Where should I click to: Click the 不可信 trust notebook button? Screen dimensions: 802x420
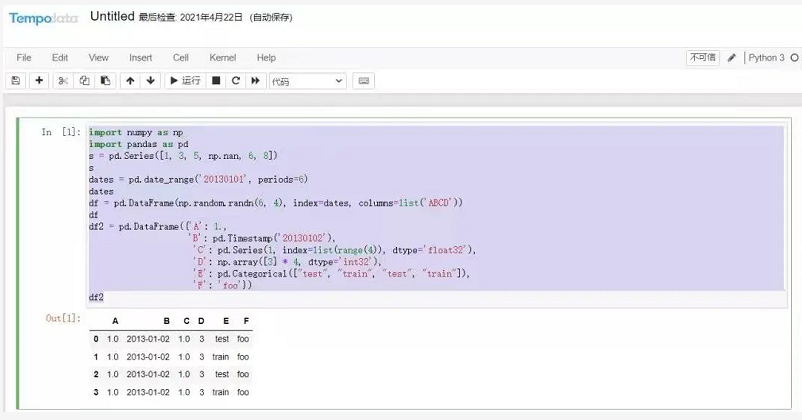703,58
